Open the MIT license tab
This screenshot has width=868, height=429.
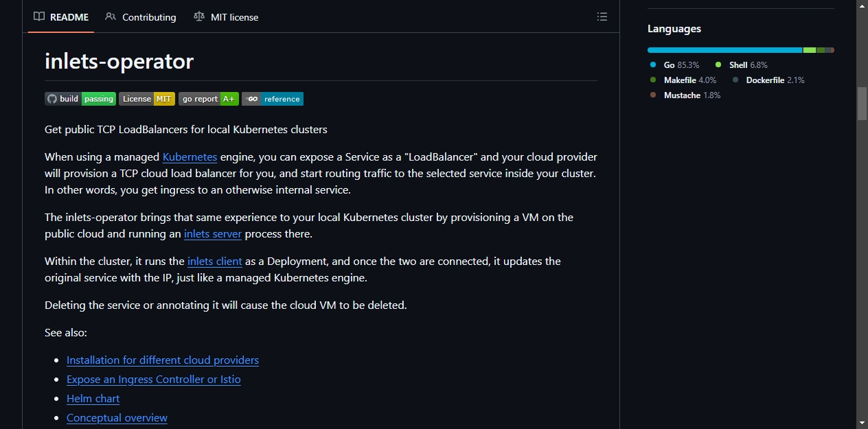click(226, 17)
